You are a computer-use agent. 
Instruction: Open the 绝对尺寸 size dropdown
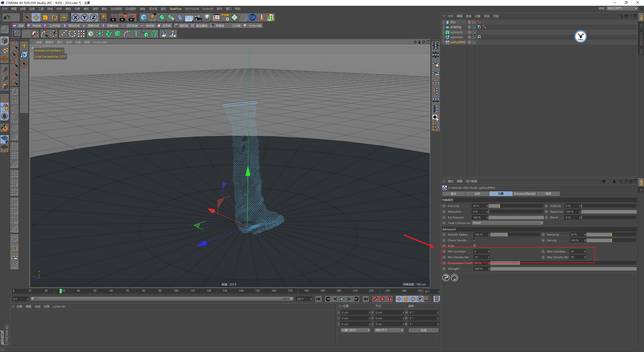tap(389, 330)
